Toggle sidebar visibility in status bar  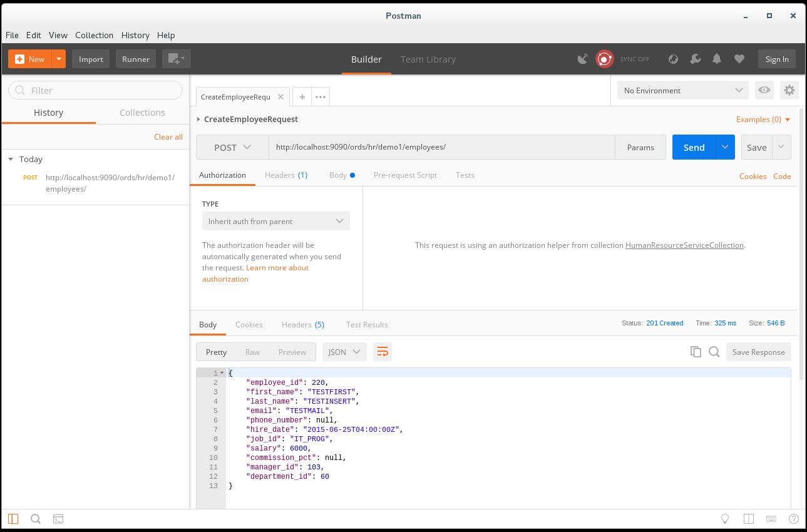click(x=13, y=519)
